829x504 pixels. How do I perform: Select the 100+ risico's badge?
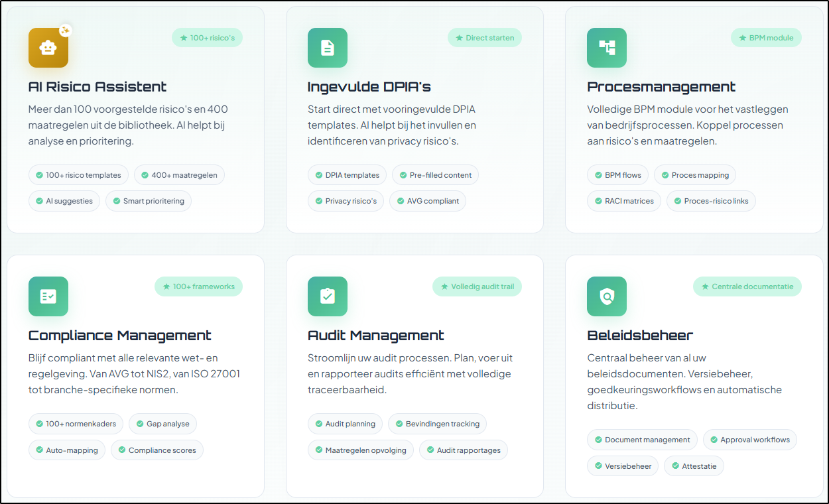(207, 38)
